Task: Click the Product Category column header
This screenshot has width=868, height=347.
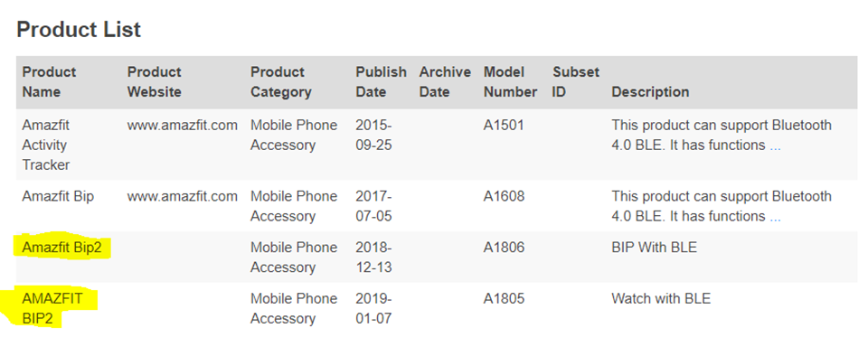Action: click(x=281, y=82)
